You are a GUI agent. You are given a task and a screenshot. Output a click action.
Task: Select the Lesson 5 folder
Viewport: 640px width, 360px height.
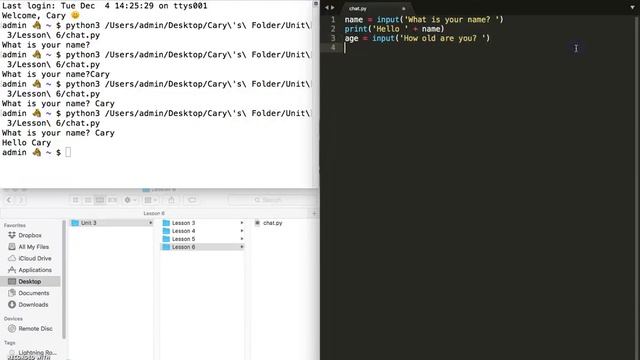click(183, 239)
